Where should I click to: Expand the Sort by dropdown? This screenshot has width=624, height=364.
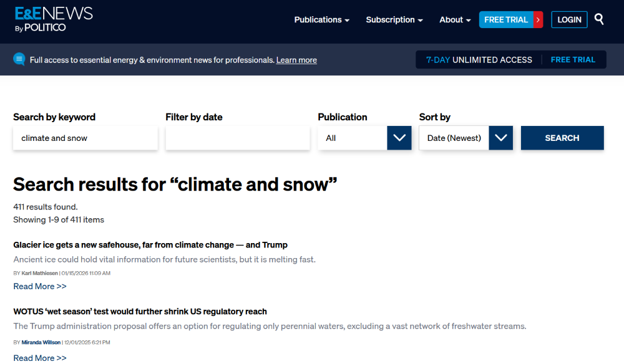(x=501, y=138)
